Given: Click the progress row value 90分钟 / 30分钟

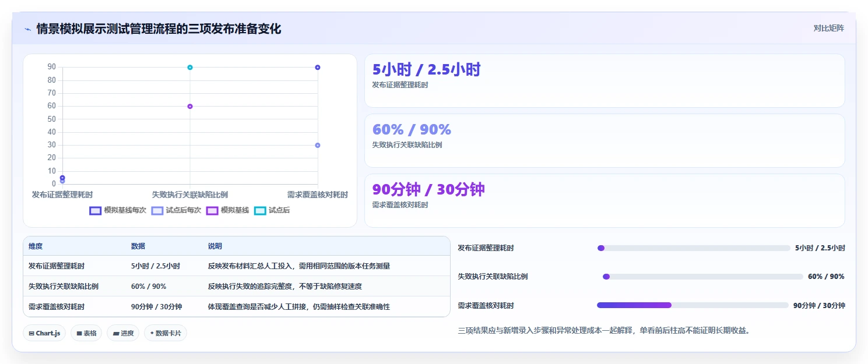Looking at the screenshot, I should click(x=819, y=305).
